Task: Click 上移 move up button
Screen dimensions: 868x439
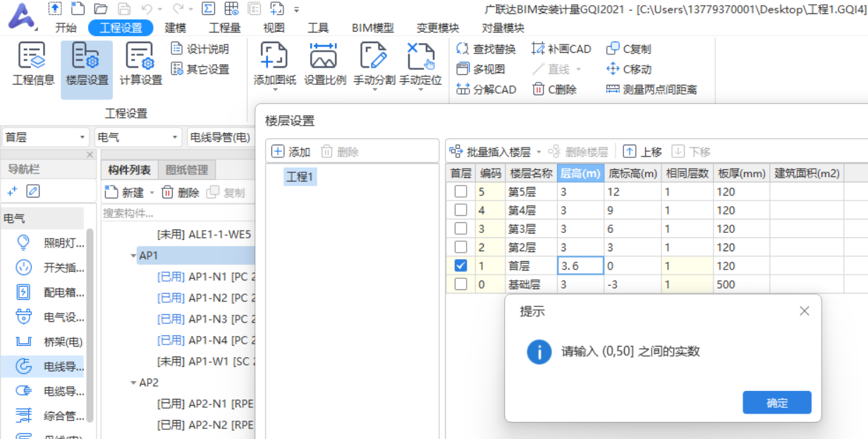Action: 642,152
